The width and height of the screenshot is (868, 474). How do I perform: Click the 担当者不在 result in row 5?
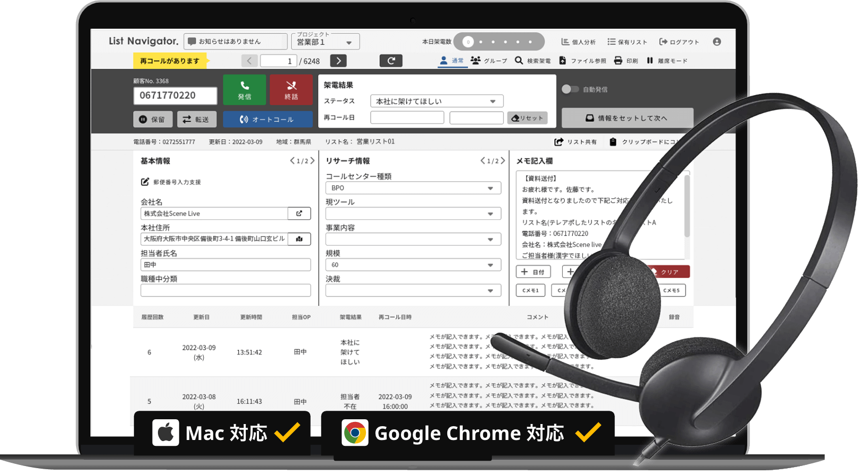coord(350,401)
